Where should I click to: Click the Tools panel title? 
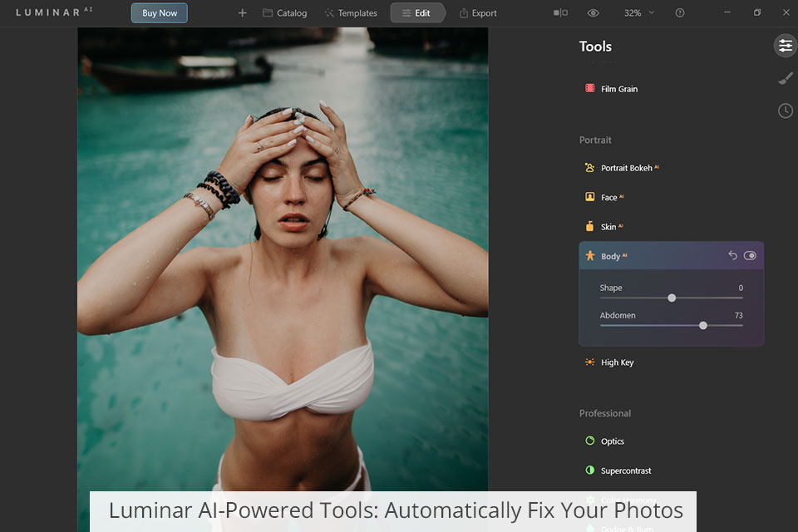tap(595, 47)
